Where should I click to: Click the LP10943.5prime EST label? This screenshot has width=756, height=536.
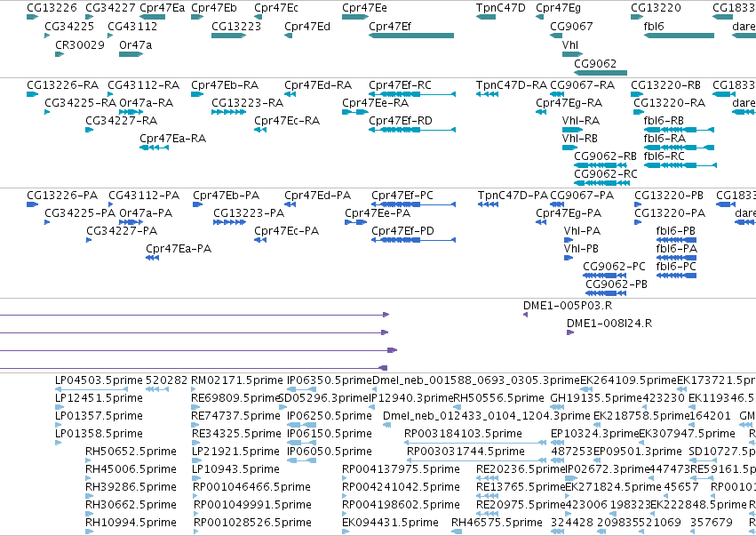pyautogui.click(x=235, y=469)
